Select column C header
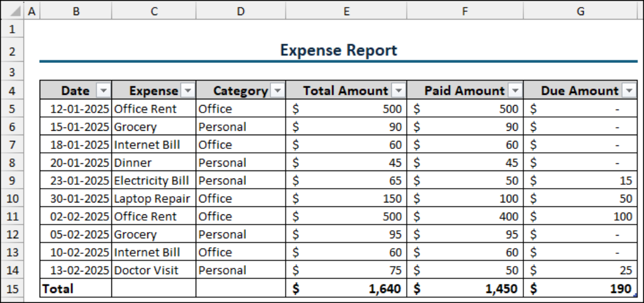Viewport: 644px width, 303px height. (154, 12)
